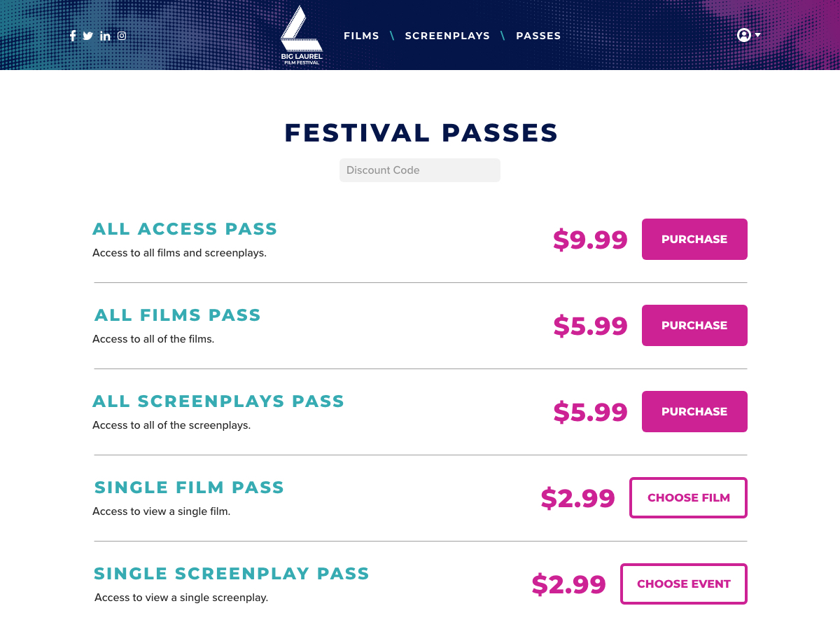Screen dimensions: 840x634
Task: Expand the account dropdown arrow
Action: pyautogui.click(x=757, y=34)
